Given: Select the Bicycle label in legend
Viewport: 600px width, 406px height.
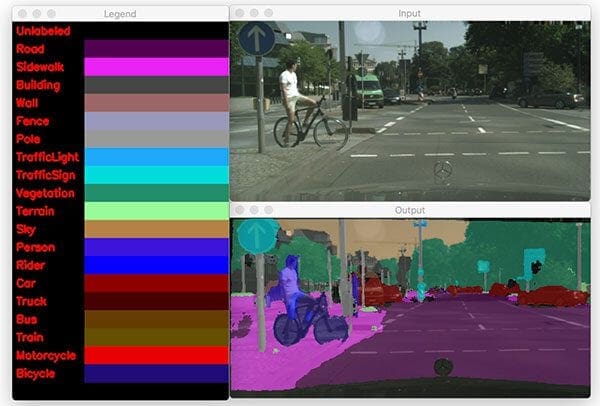Looking at the screenshot, I should [36, 373].
